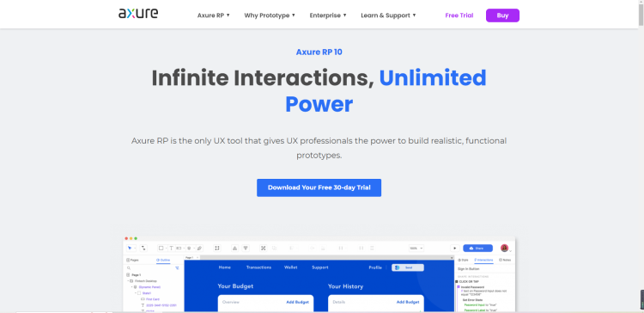Click the outline search magnifier icon
Image resolution: width=644 pixels, height=313 pixels.
(x=129, y=267)
